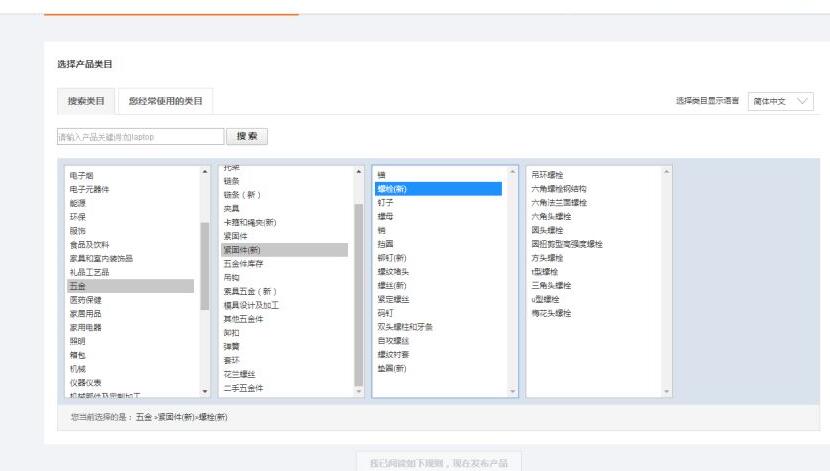Select highlighted 紧固件(新) subcategory
This screenshot has width=830, height=471.
284,250
